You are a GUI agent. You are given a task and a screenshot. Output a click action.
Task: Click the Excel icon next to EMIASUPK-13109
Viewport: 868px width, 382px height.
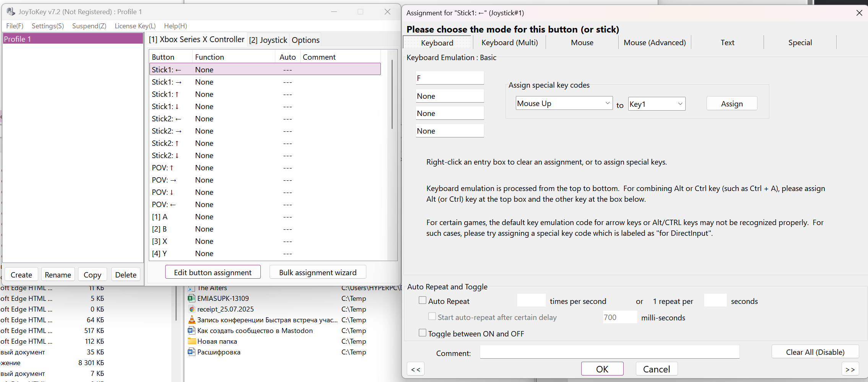pyautogui.click(x=192, y=298)
